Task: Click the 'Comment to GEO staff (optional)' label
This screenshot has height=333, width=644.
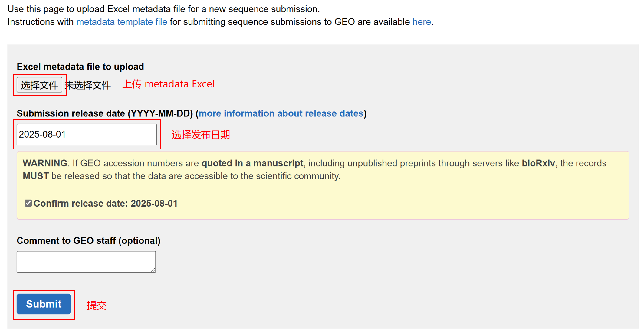Action: pos(88,241)
